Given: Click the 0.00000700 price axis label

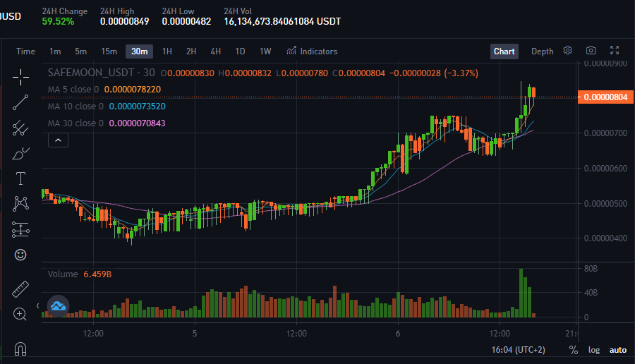Looking at the screenshot, I should tap(605, 133).
